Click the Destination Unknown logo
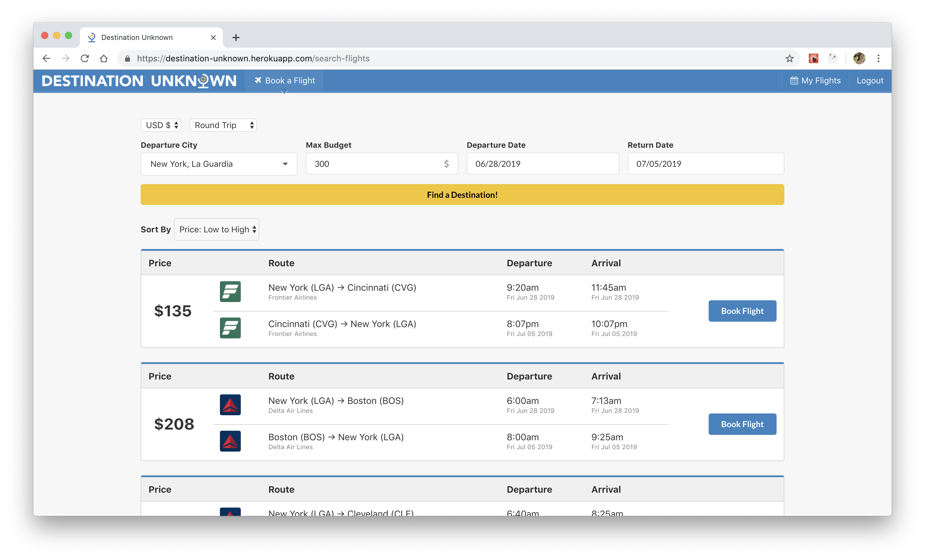The image size is (925, 560). 139,81
